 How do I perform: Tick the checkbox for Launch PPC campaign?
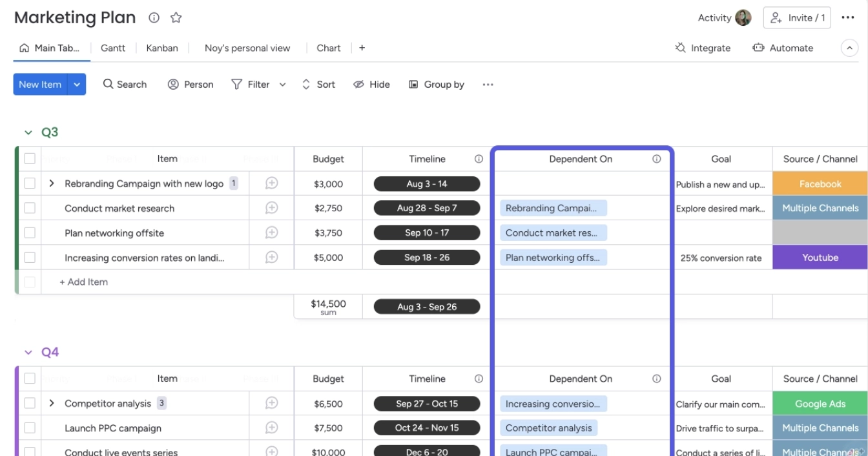coord(30,428)
